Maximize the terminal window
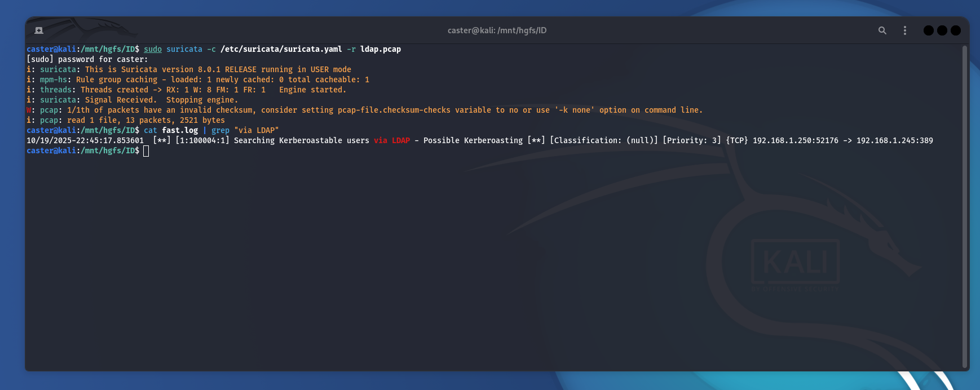Image resolution: width=980 pixels, height=390 pixels. pos(942,30)
